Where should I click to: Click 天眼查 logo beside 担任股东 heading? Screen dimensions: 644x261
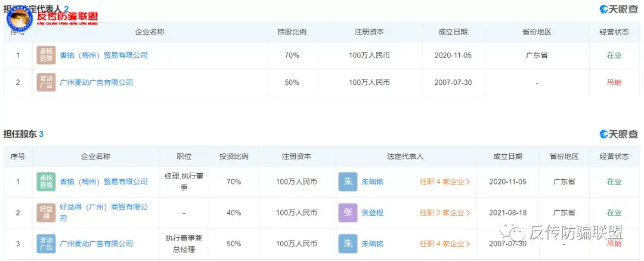click(618, 134)
